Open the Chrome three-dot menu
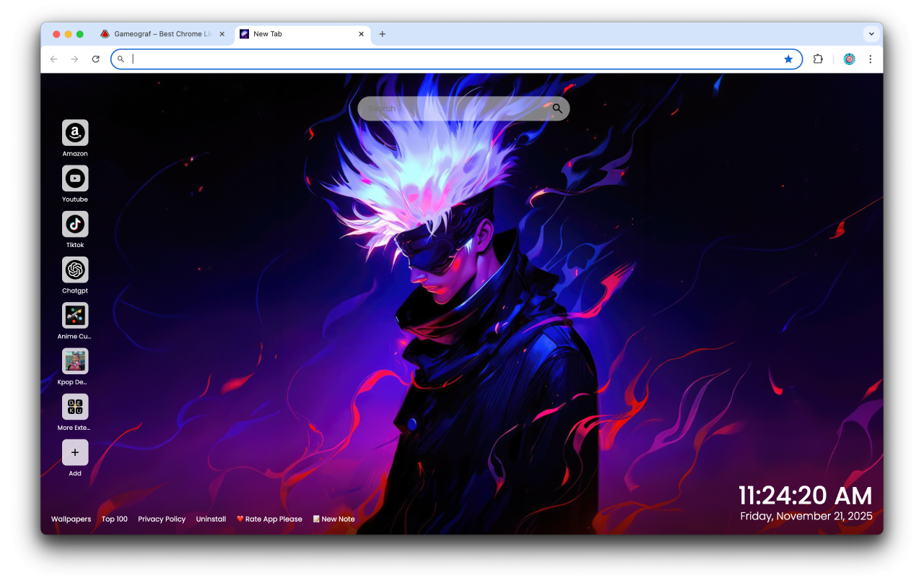924x578 pixels. click(x=871, y=59)
